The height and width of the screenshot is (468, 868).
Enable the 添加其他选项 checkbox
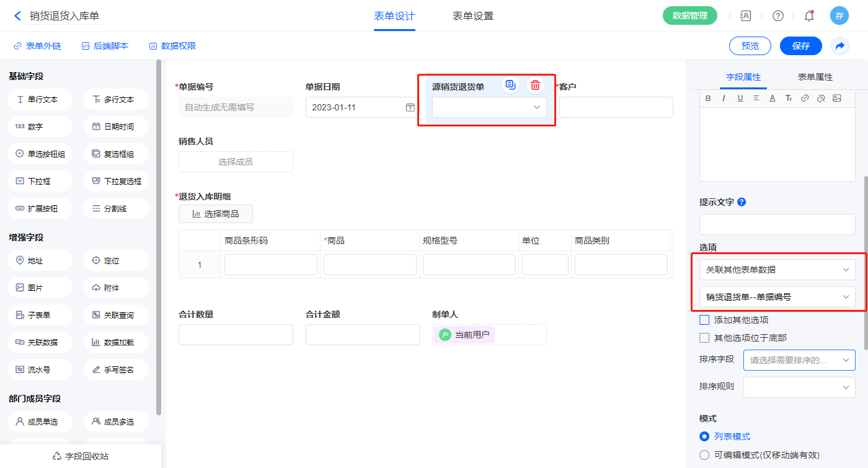tap(704, 320)
